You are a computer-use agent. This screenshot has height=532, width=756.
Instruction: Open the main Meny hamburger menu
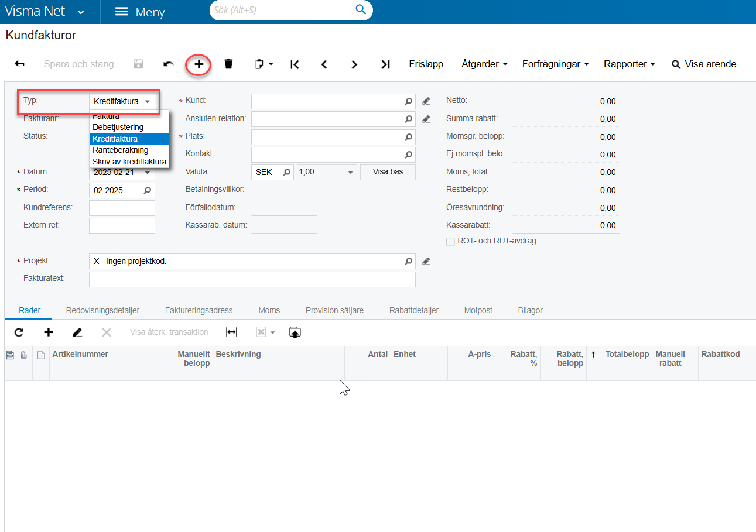point(140,12)
